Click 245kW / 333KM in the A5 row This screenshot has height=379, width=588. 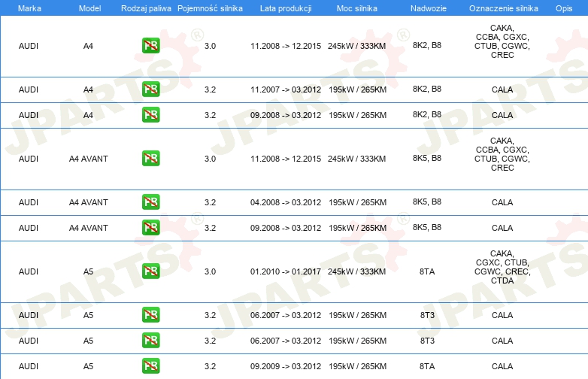click(356, 271)
